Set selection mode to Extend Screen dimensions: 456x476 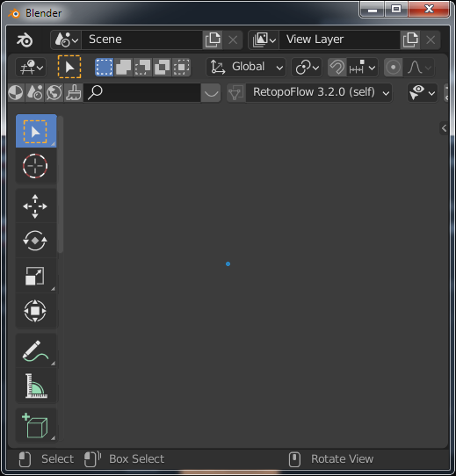pyautogui.click(x=123, y=67)
